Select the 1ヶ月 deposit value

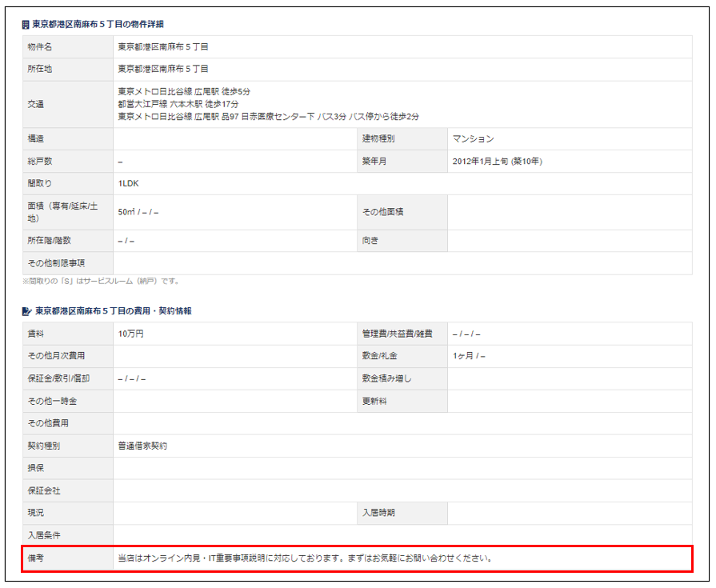pos(469,356)
